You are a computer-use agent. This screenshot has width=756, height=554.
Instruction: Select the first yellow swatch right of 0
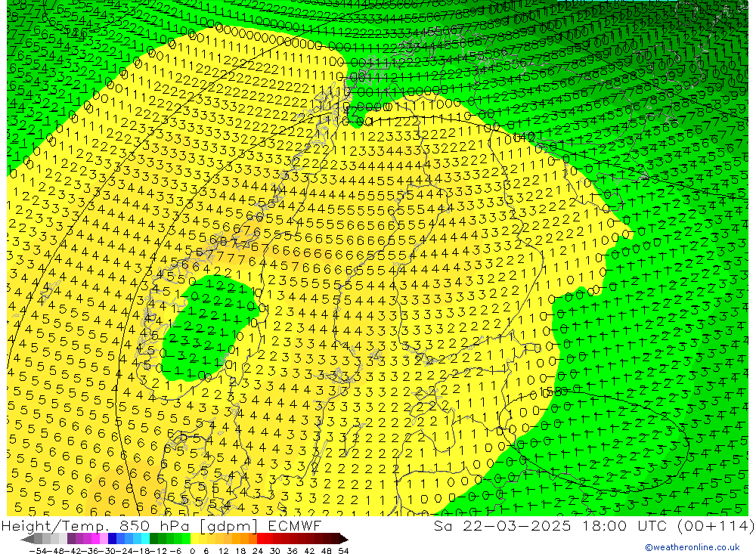pos(195,539)
